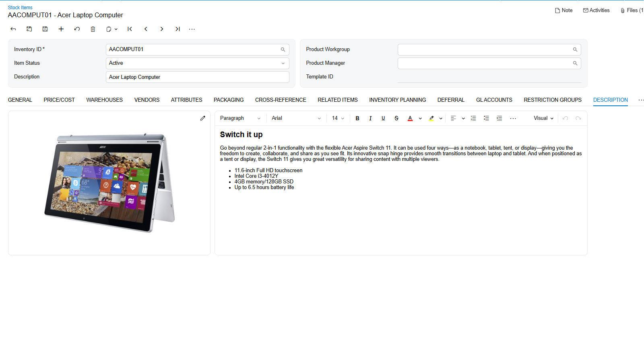Switch to the VENDORS tab
The width and height of the screenshot is (644, 362).
pyautogui.click(x=147, y=100)
